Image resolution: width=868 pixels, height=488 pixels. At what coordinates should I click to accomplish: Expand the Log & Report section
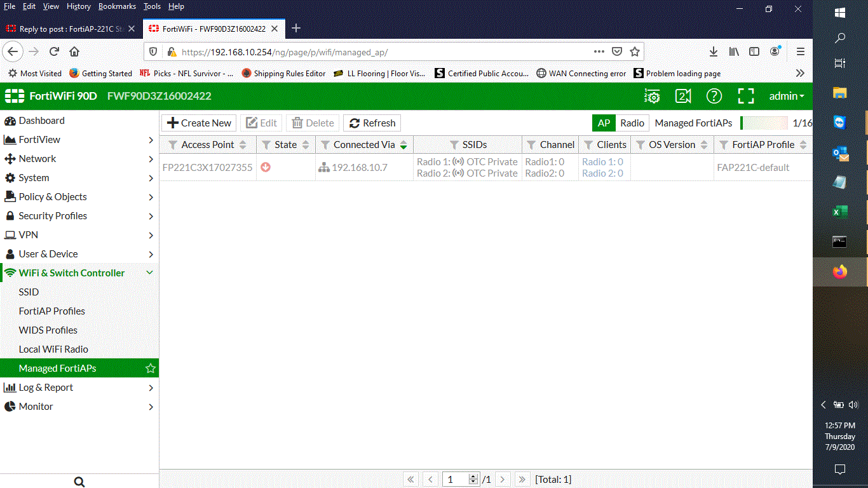[79, 388]
